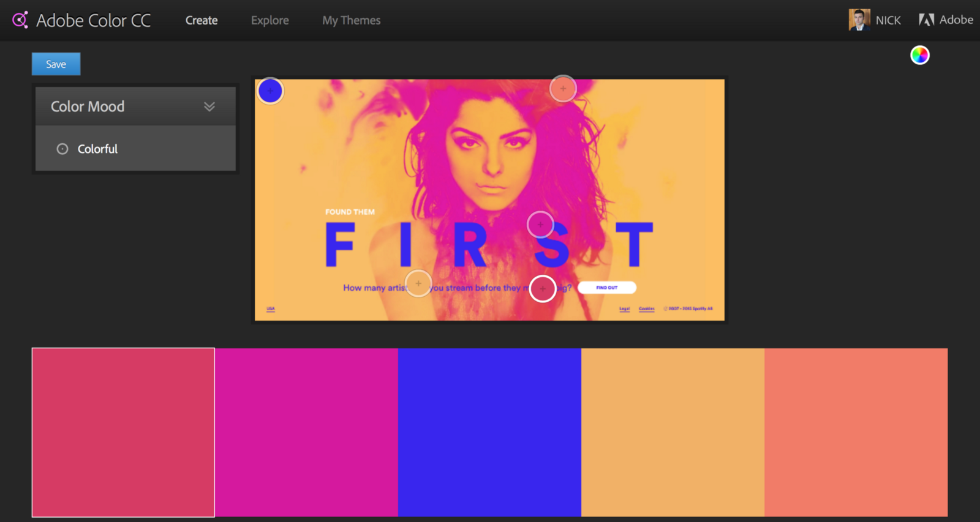Screen dimensions: 980x522
Task: Open the color wheel icon
Action: click(919, 55)
